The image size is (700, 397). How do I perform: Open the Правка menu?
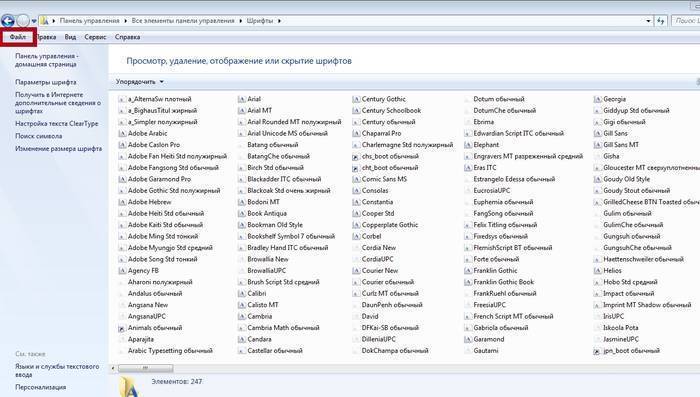click(x=46, y=37)
